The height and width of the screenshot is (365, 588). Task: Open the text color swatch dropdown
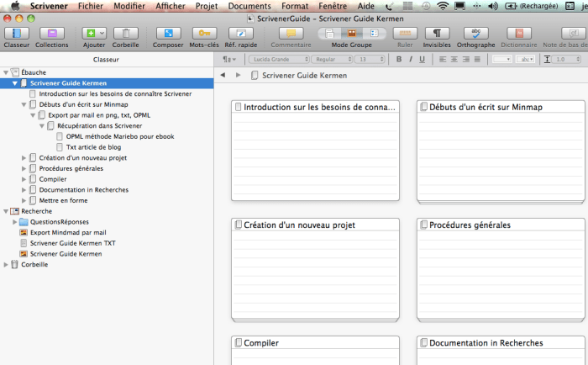[502, 60]
